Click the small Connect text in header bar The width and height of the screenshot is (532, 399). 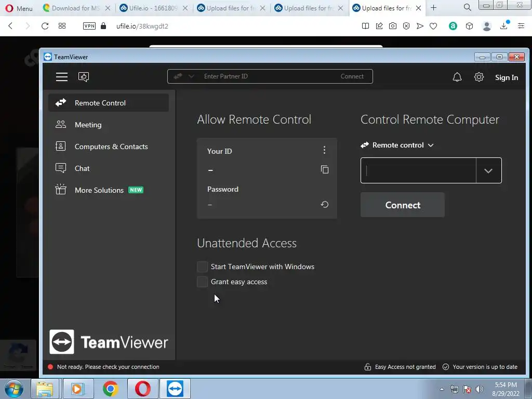(x=352, y=76)
